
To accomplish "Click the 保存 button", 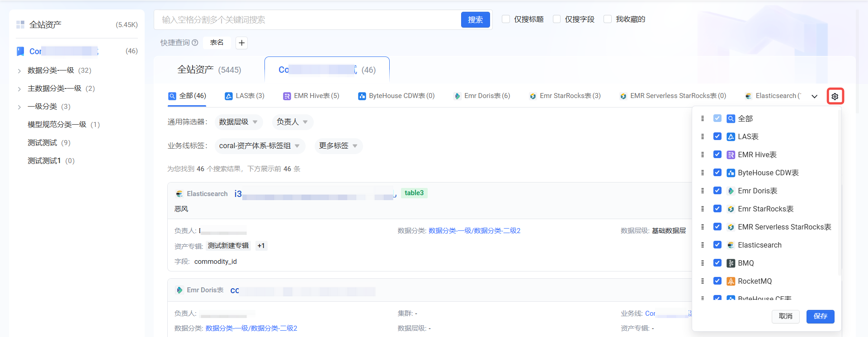I will [820, 316].
